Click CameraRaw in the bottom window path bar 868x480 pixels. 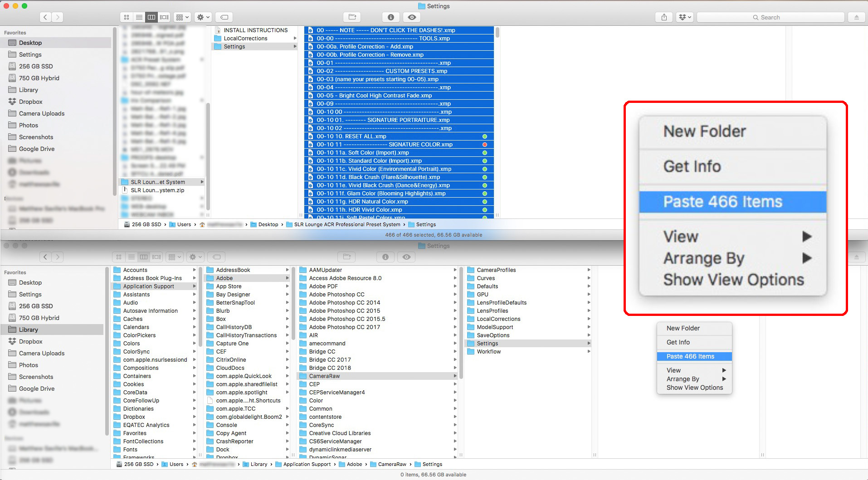coord(392,464)
